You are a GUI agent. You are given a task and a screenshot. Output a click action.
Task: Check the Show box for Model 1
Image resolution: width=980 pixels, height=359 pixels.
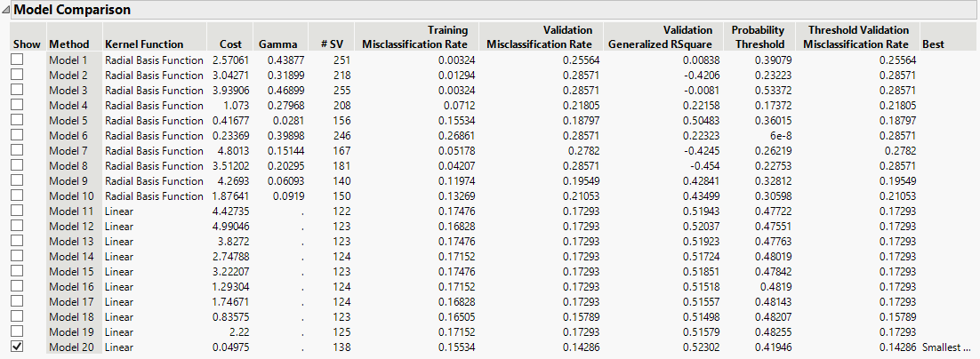(x=16, y=60)
